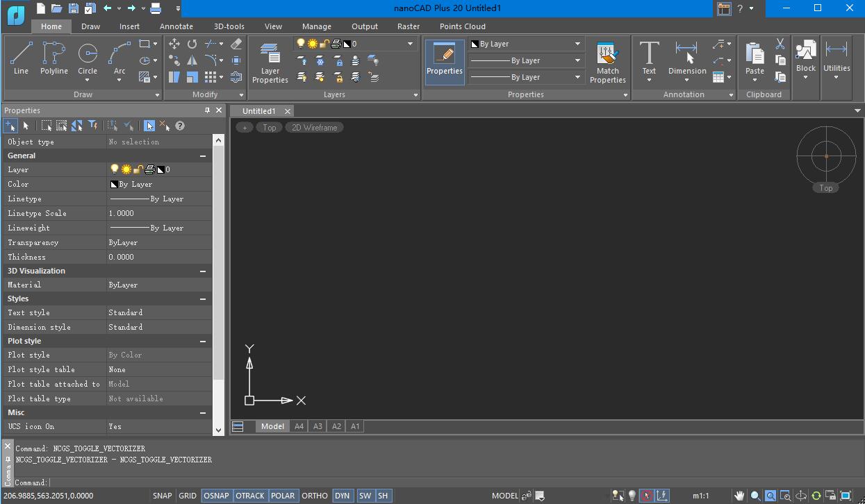
Task: Click the MODEL button in status bar
Action: click(505, 496)
